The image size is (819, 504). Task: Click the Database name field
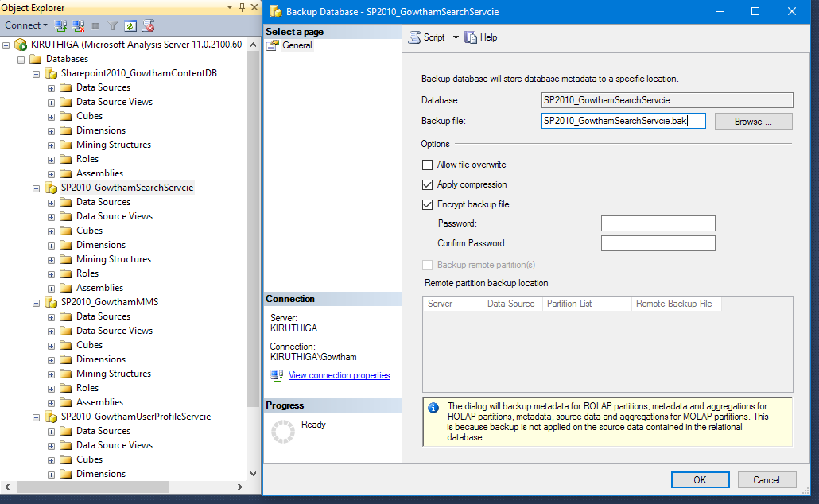(x=667, y=100)
